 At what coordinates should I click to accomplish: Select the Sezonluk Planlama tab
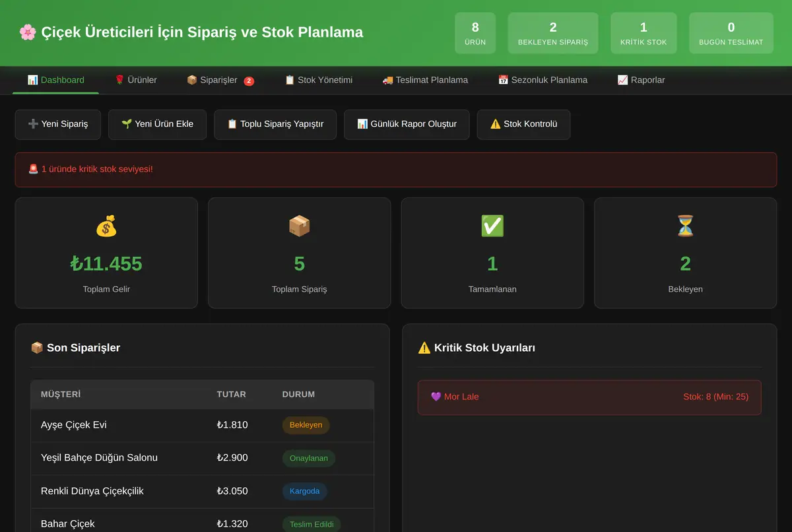point(543,80)
